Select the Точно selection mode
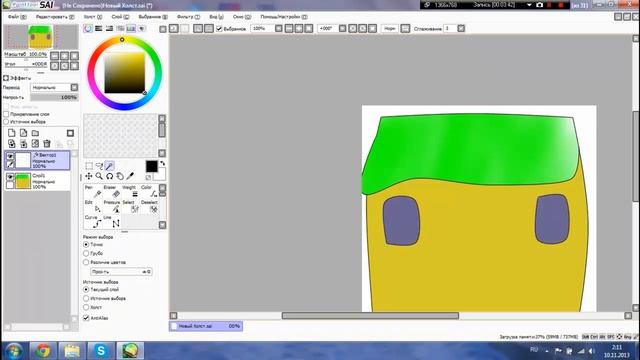 [x=86, y=244]
